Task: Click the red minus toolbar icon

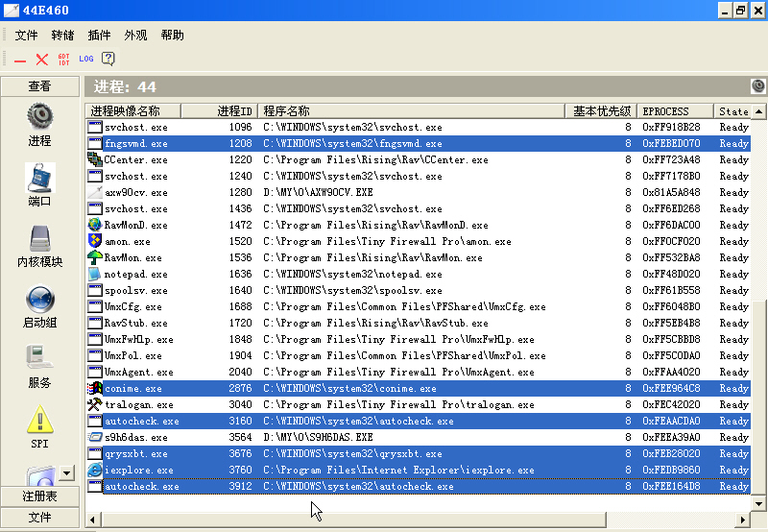Action: point(20,60)
